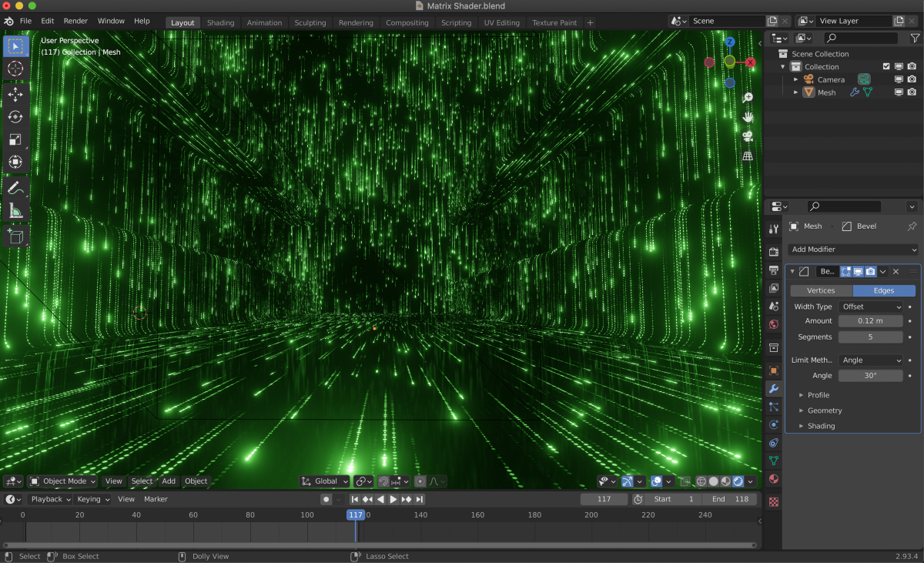The height and width of the screenshot is (563, 924).
Task: Open the Width Type Offset dropdown
Action: coord(871,307)
